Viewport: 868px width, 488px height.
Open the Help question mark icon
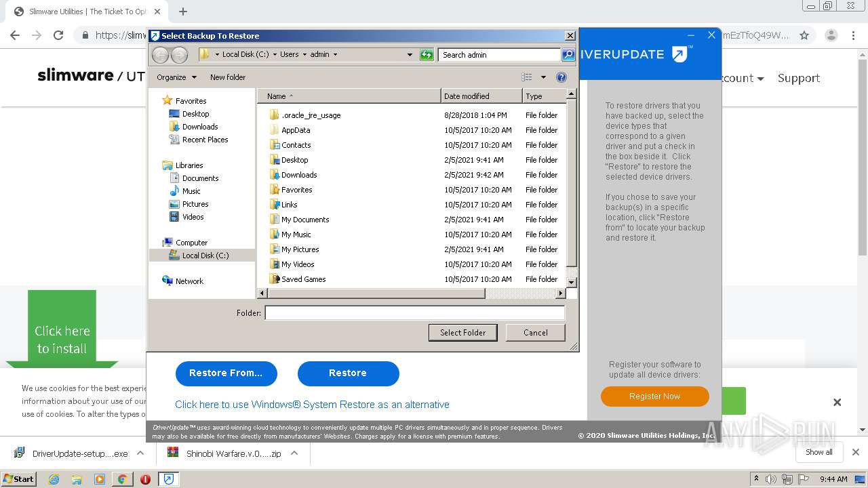pyautogui.click(x=561, y=77)
